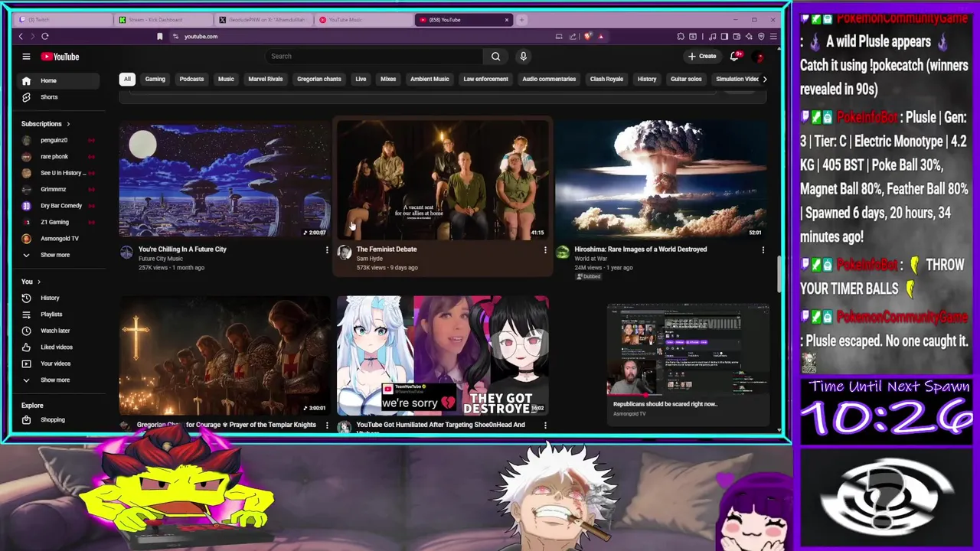Open Sam Hyde channel avatar
This screenshot has height=551, width=980.
[345, 253]
